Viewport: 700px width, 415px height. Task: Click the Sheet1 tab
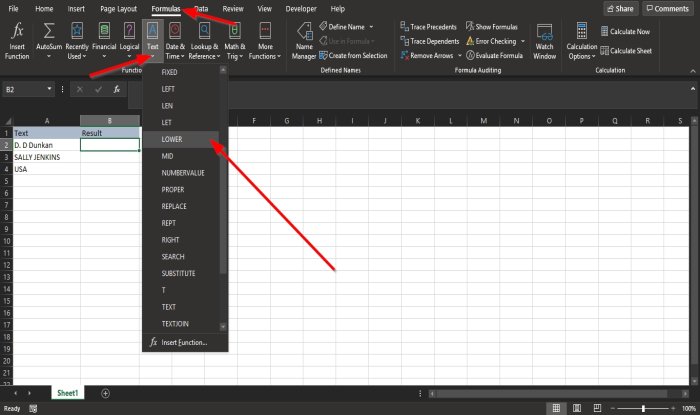pos(67,393)
